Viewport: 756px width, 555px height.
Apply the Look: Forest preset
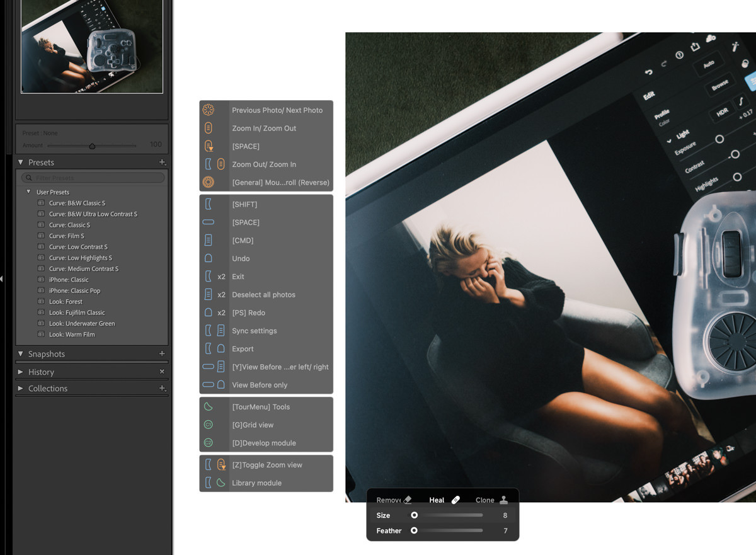[66, 301]
